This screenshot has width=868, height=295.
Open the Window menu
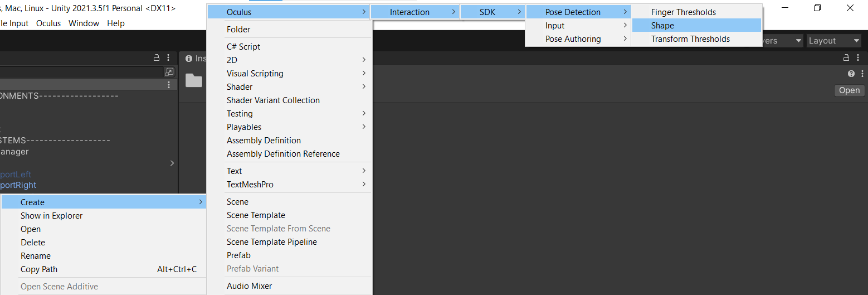(x=84, y=23)
